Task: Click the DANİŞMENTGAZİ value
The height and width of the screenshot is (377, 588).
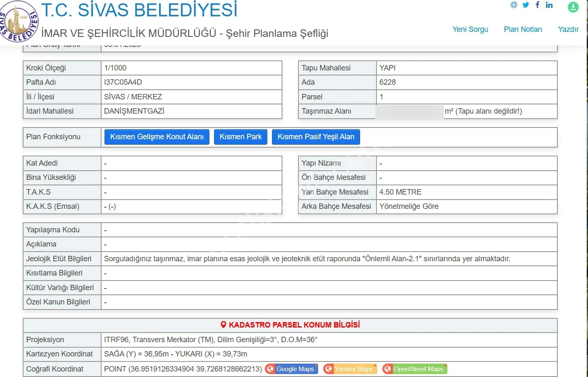Action: (134, 111)
